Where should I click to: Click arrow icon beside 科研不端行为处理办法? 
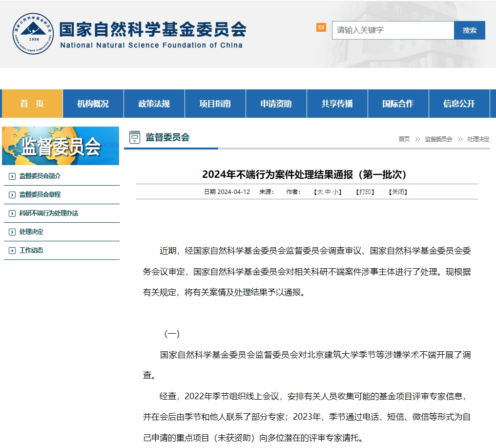pyautogui.click(x=12, y=213)
